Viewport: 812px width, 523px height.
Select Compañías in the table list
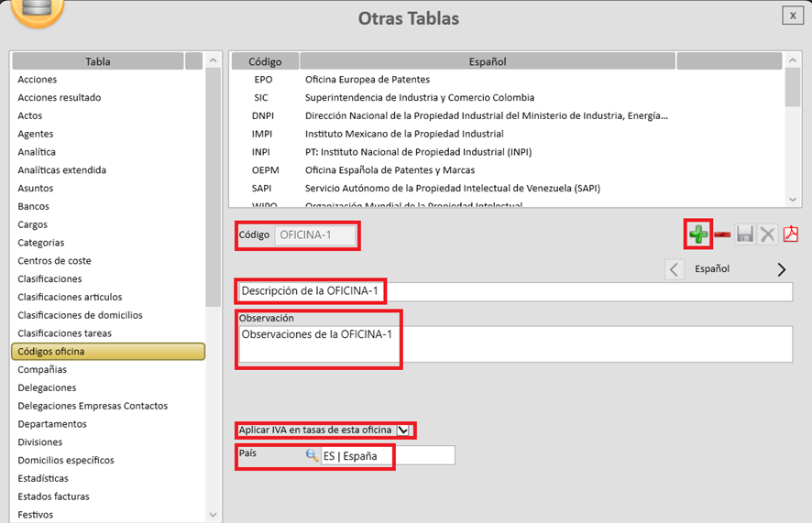pyautogui.click(x=42, y=370)
